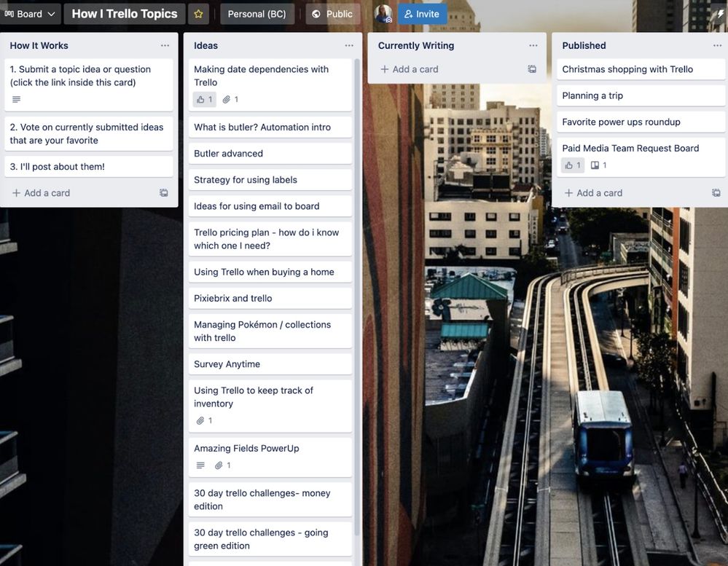Open the Board view dropdown
Image resolution: width=728 pixels, height=566 pixels.
(29, 12)
